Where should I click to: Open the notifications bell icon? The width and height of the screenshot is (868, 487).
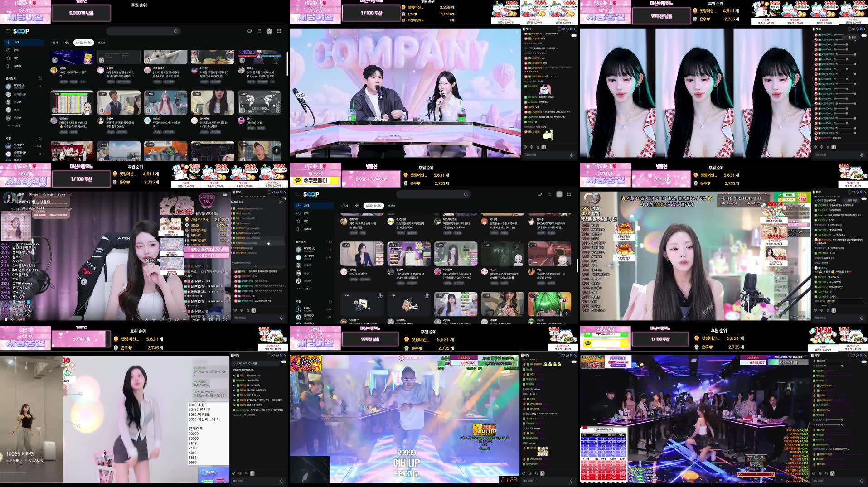point(259,31)
